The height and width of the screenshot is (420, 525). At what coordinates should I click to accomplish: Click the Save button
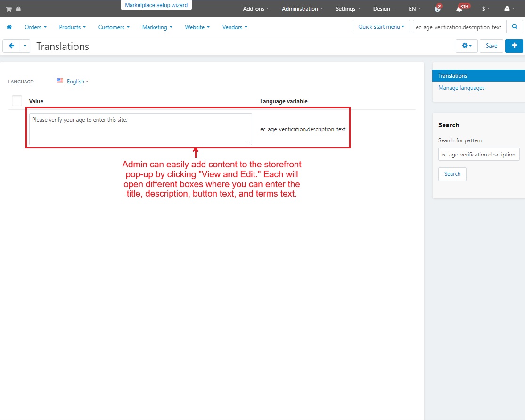(x=492, y=46)
